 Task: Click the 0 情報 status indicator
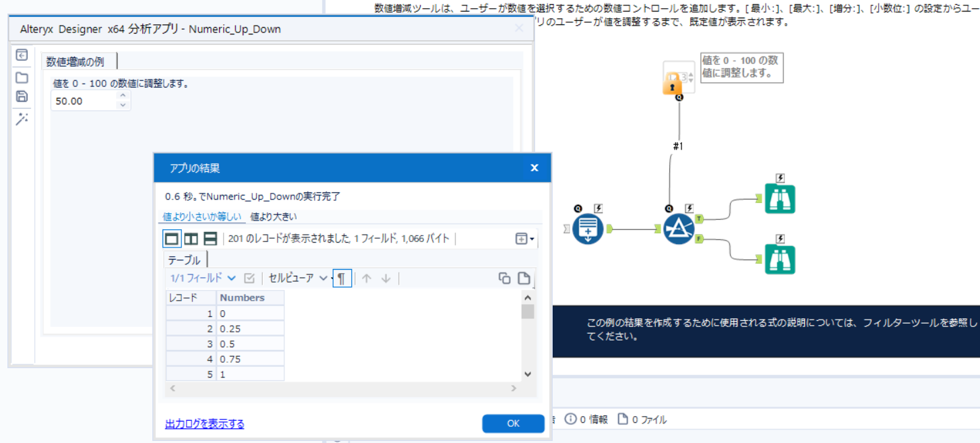point(586,419)
